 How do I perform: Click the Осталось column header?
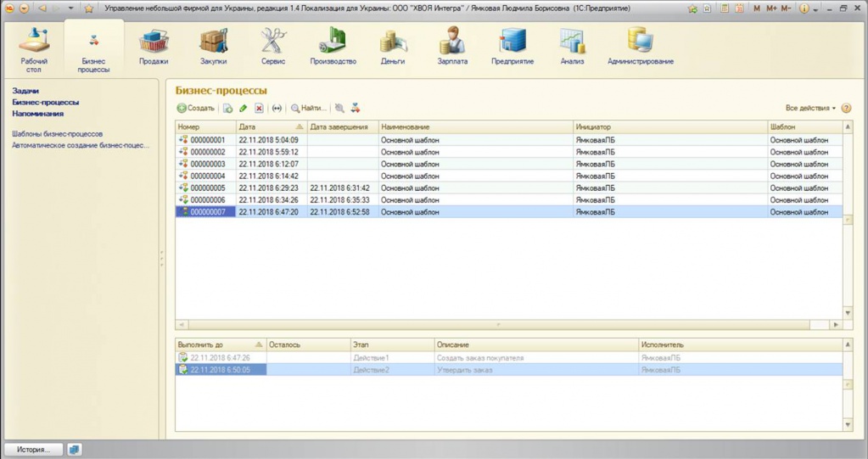coord(308,344)
